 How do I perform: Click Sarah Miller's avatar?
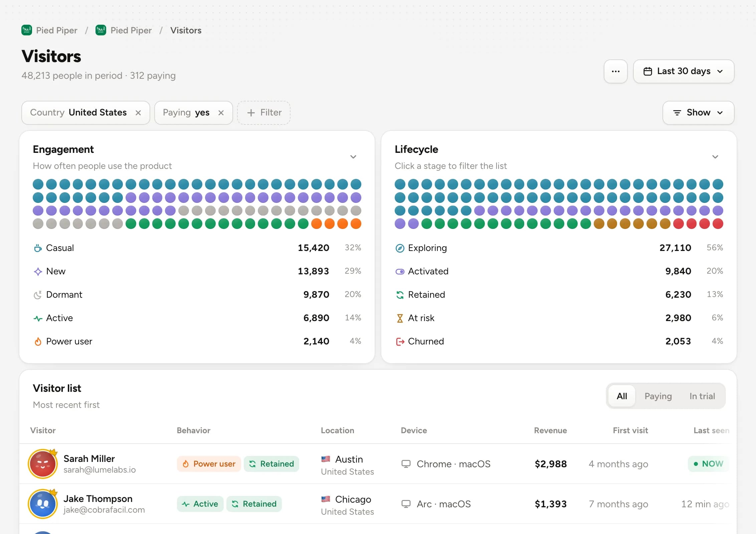click(43, 464)
